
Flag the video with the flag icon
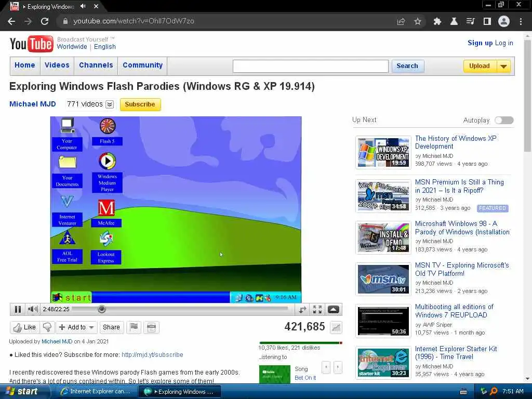click(x=134, y=327)
